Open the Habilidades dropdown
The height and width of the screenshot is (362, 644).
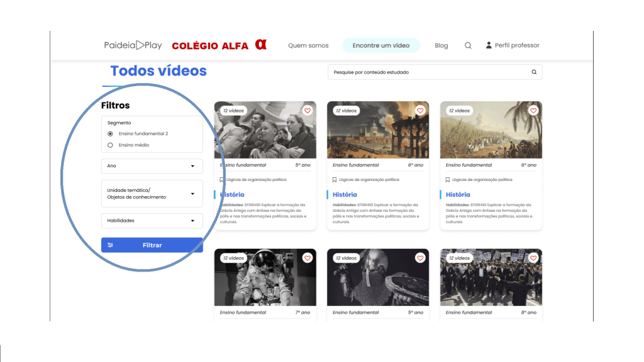pyautogui.click(x=152, y=221)
